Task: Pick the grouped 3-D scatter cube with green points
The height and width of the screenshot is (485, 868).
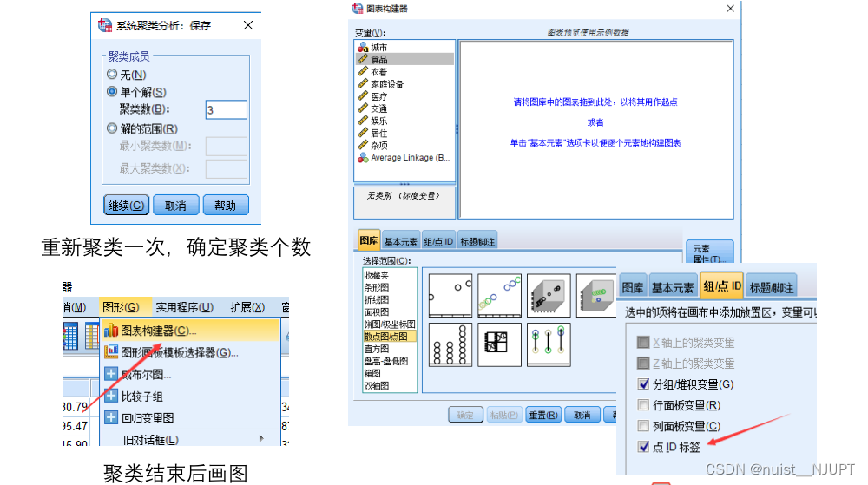Action: pos(597,295)
